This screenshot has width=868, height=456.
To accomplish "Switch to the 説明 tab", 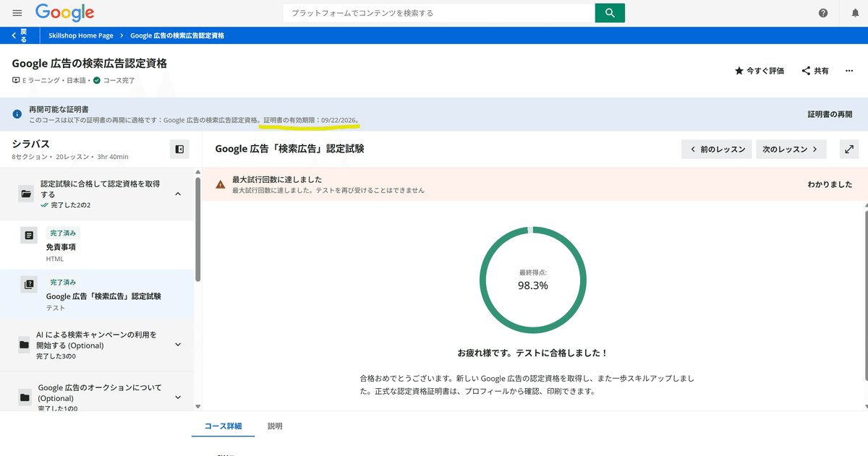I will 275,426.
